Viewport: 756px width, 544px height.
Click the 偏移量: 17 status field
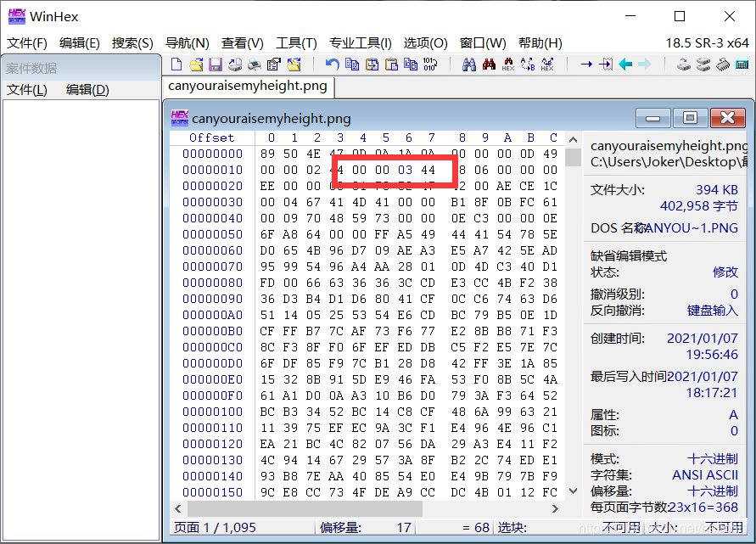tap(366, 528)
